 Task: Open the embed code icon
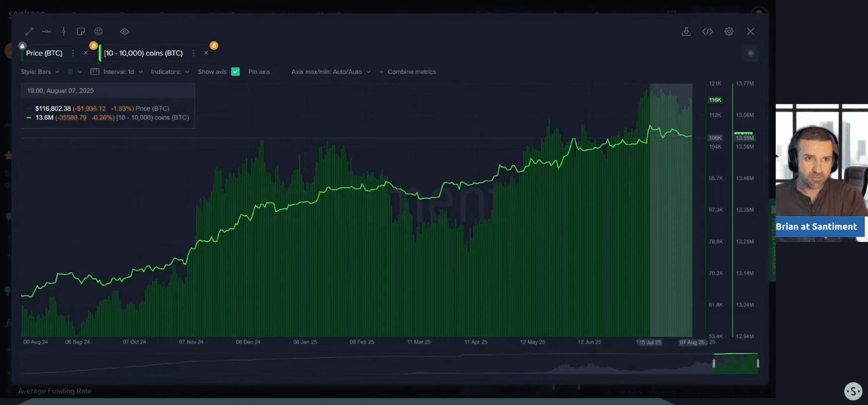coord(707,32)
